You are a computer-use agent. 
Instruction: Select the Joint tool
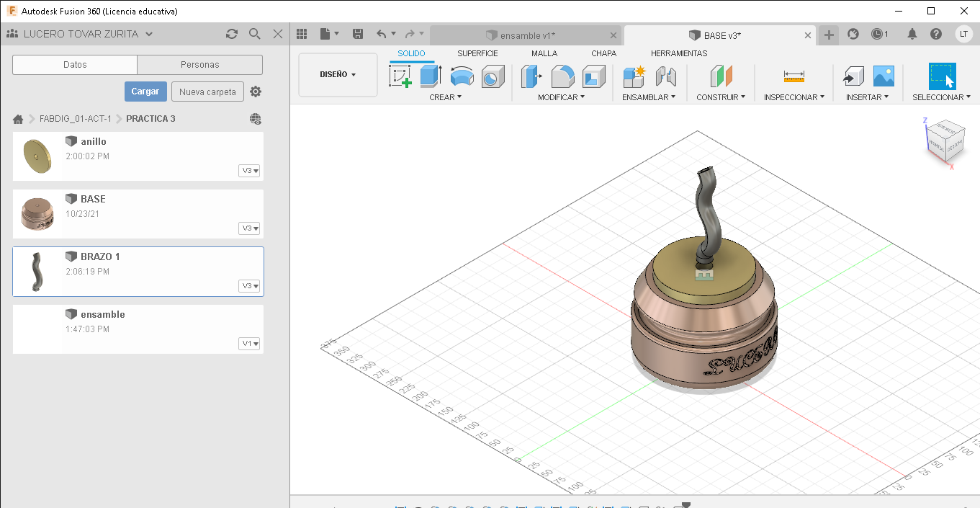pyautogui.click(x=666, y=76)
